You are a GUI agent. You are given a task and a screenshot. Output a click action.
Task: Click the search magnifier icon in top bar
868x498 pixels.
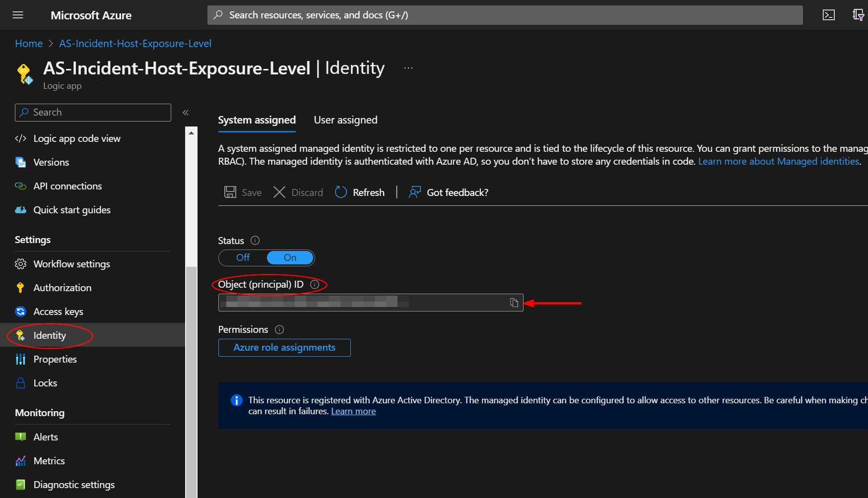(218, 15)
